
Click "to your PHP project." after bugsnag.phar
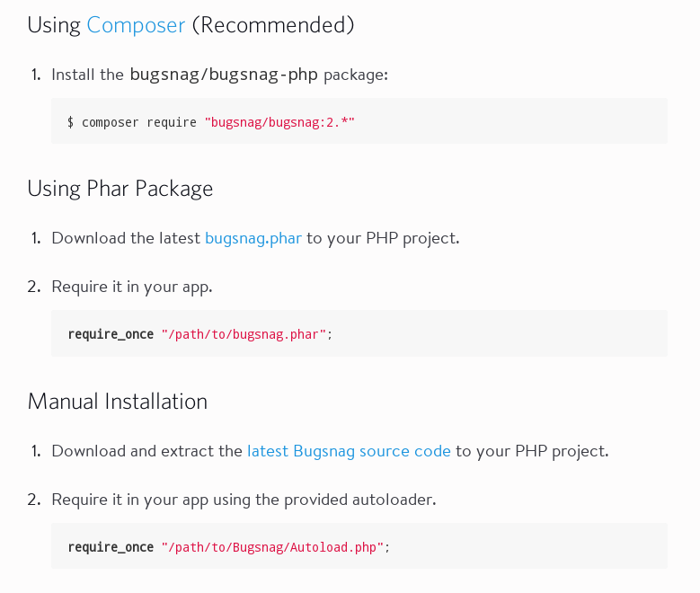[383, 238]
